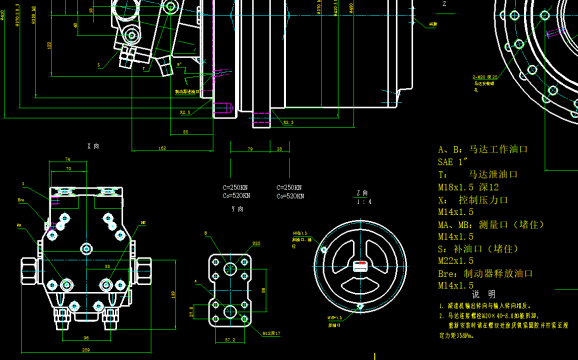578x360 pixels.
Task: Select the 289 overall width dimension
Action: point(86,350)
